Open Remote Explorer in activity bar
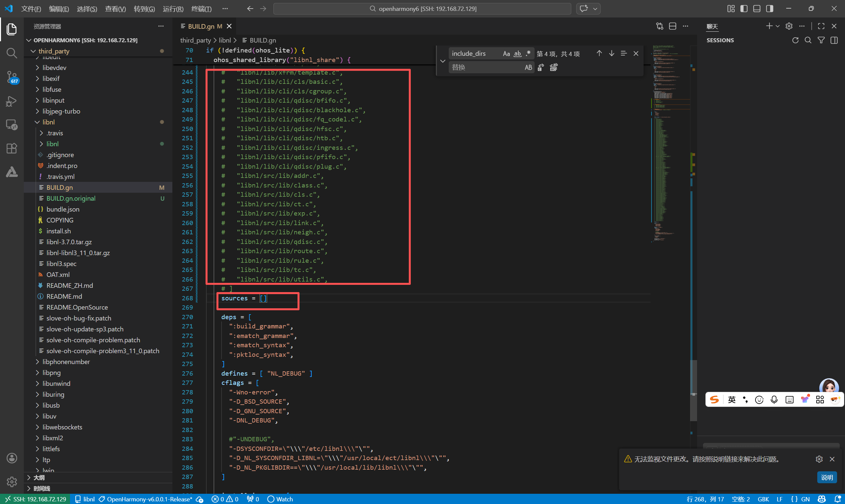 (12, 125)
